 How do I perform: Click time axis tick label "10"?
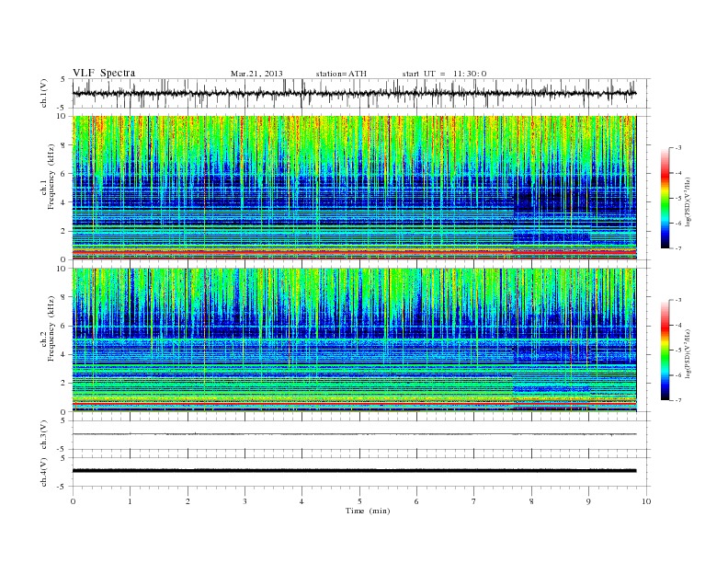tap(646, 501)
